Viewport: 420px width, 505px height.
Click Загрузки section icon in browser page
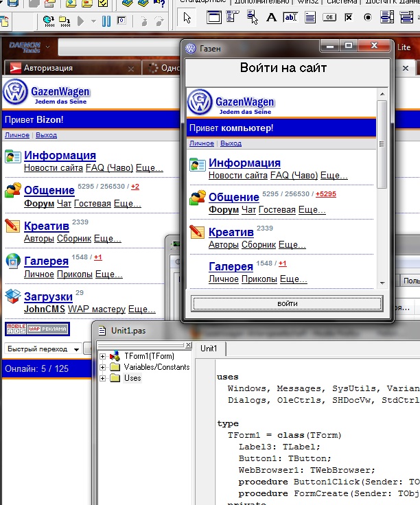tap(13, 296)
